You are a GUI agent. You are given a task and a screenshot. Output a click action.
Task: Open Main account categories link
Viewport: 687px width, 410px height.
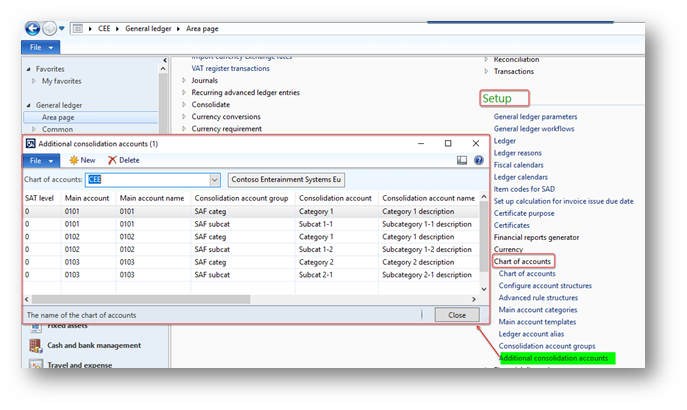pos(538,310)
